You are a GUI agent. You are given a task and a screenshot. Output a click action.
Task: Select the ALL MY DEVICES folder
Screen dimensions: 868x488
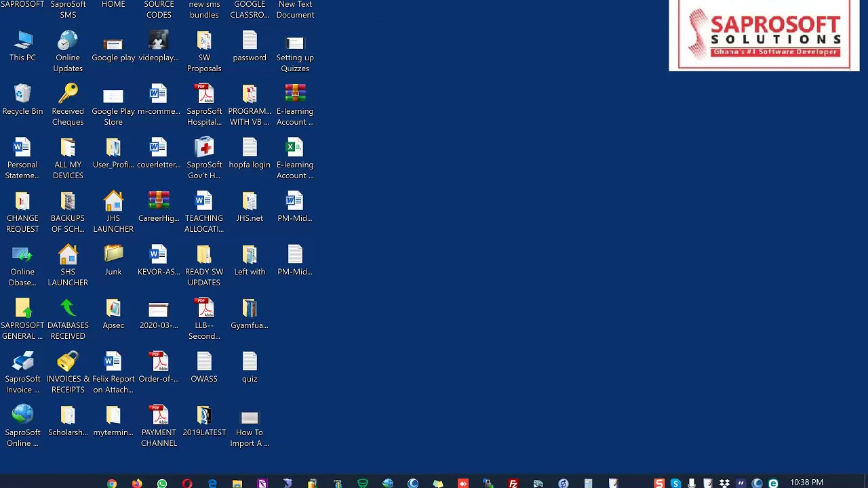pos(68,159)
